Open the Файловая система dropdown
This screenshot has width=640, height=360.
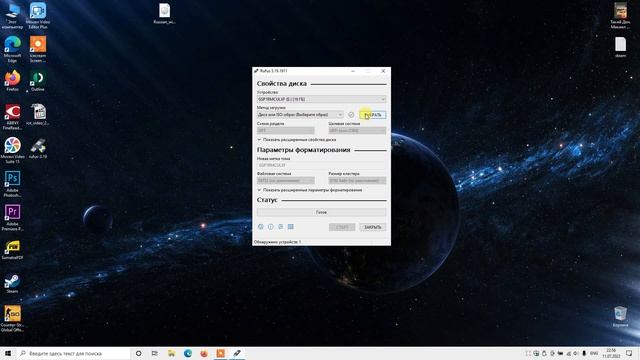286,180
